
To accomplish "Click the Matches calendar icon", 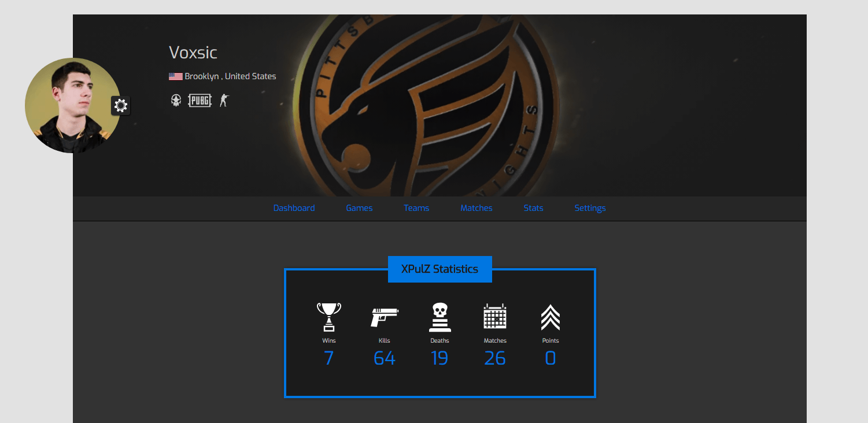I will [x=495, y=316].
